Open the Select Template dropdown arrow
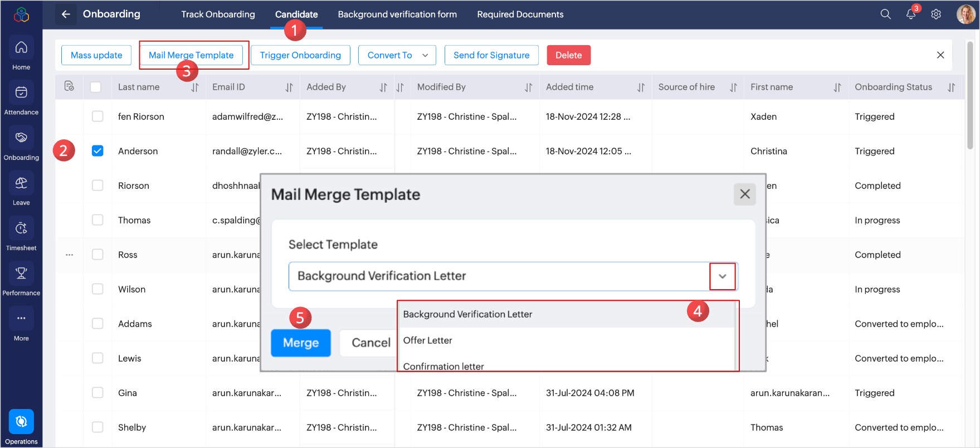Screen dimensions: 980x448 pyautogui.click(x=722, y=276)
